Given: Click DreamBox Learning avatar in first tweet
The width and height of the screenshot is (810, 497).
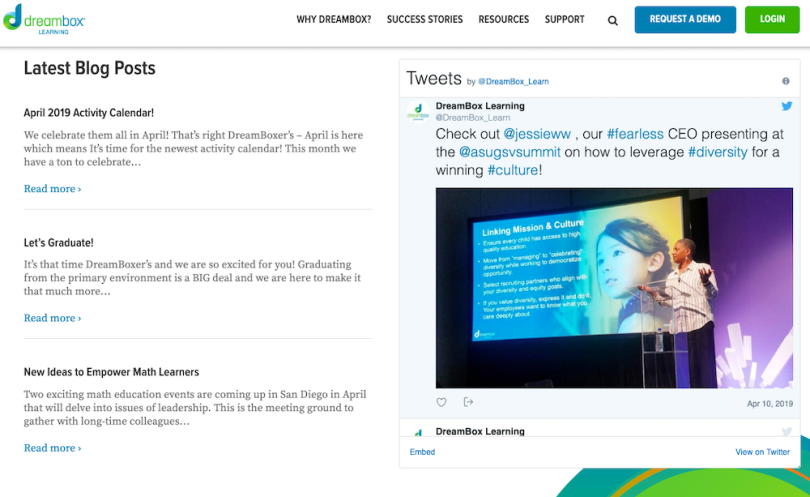Looking at the screenshot, I should click(x=418, y=112).
